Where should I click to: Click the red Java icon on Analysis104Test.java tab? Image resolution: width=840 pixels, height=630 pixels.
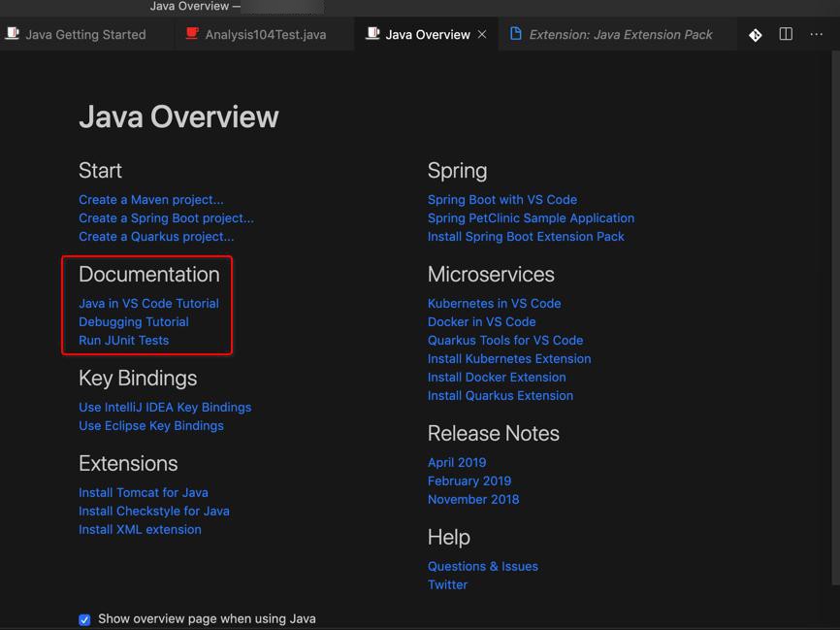[192, 34]
